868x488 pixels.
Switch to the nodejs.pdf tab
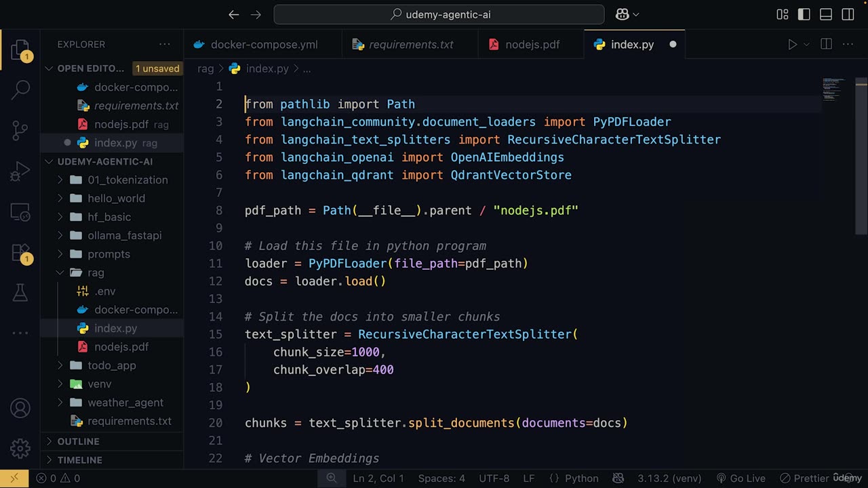[531, 44]
